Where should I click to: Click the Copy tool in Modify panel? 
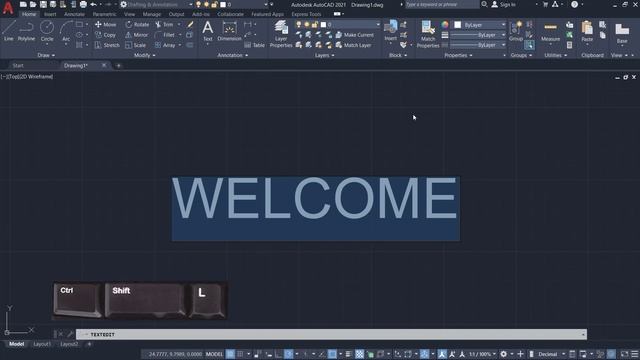105,35
